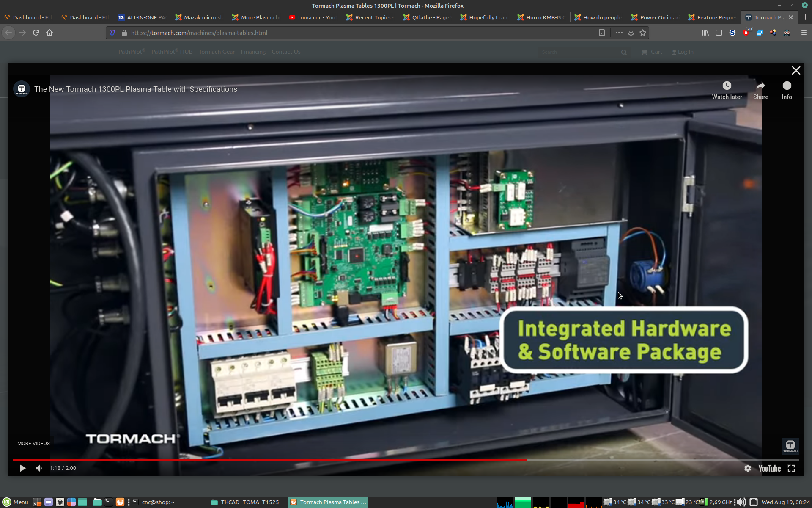Launch the calculator from panel
Viewport: 812px width, 508px height.
37,502
